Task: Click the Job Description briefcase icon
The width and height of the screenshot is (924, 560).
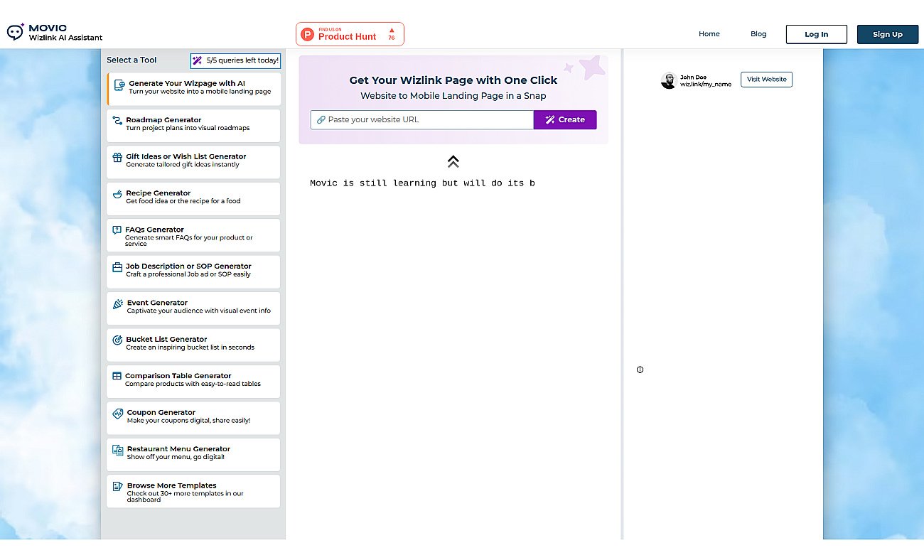Action: point(117,267)
